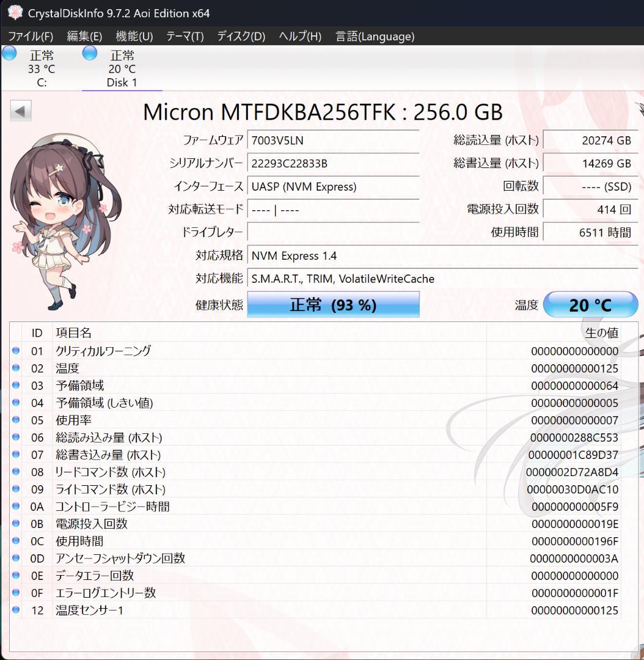Click status dot for クリティカルワーニング row
The height and width of the screenshot is (660, 644).
[x=16, y=350]
